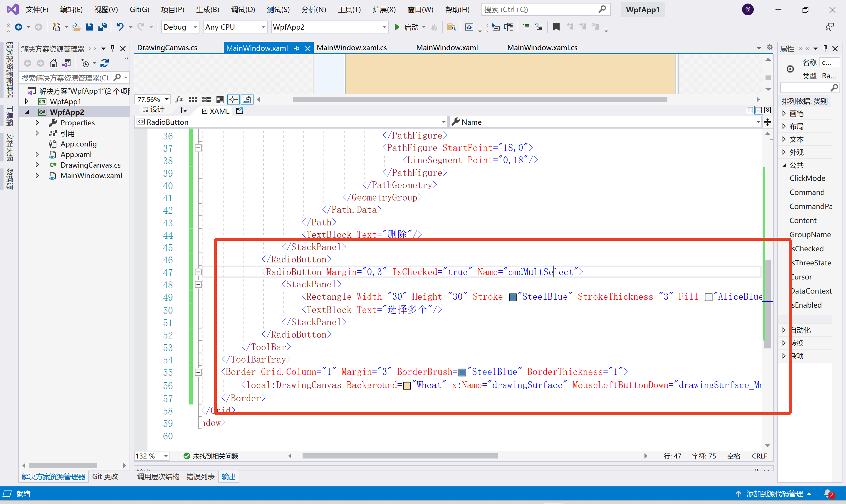The image size is (846, 504).
Task: Collapse RadioButton fold on line 47
Action: (x=198, y=272)
